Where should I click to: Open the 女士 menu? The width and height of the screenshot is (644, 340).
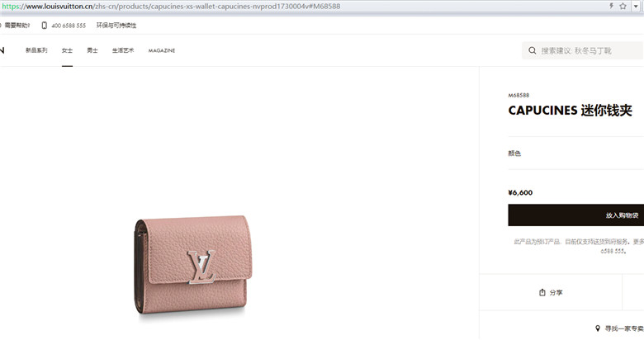67,50
